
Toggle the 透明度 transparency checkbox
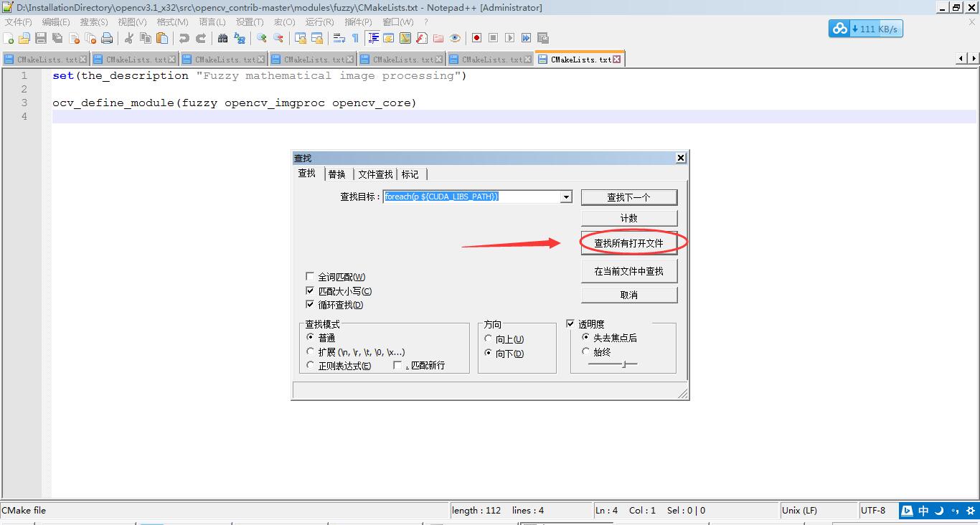point(570,324)
